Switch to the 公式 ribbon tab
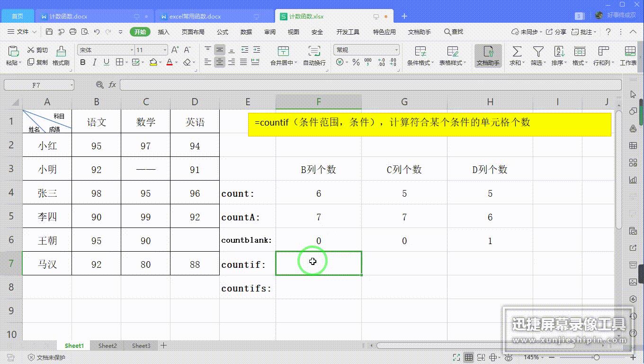The width and height of the screenshot is (644, 364). pos(223,32)
